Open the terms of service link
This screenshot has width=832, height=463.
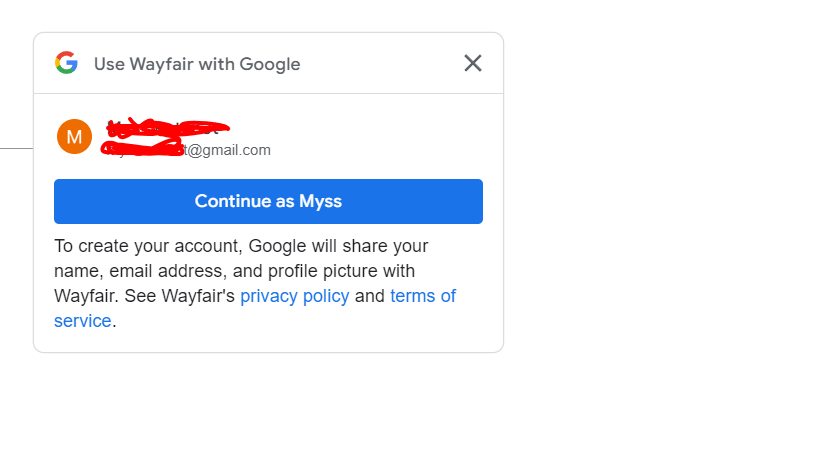click(x=255, y=308)
